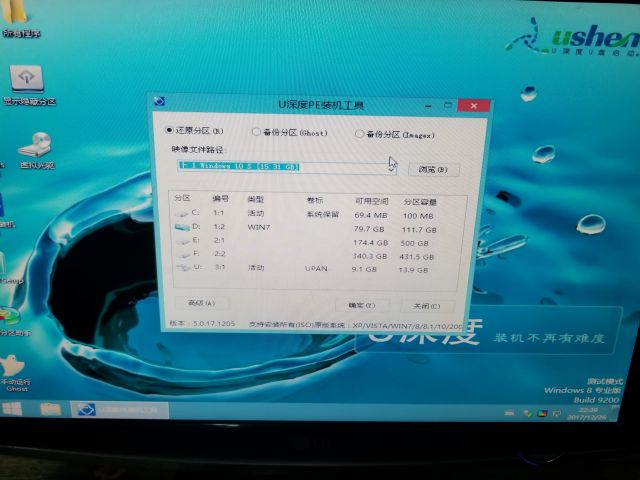
Task: Click the 2:1 partition number cell
Action: 219,240
